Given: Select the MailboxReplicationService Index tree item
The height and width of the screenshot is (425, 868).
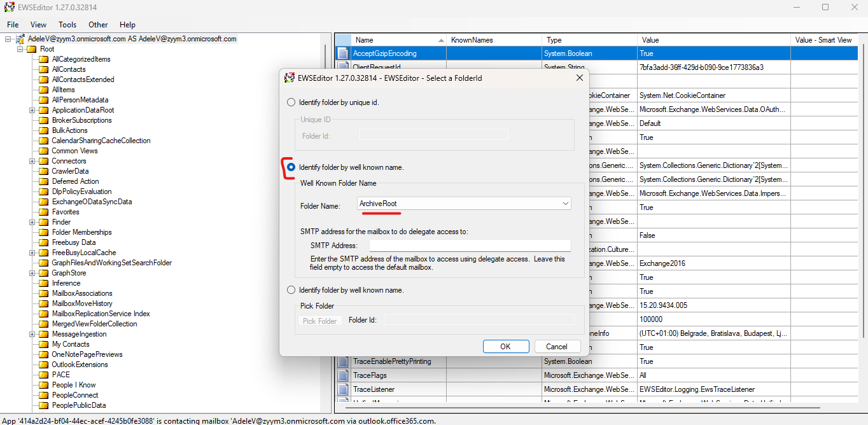Looking at the screenshot, I should pyautogui.click(x=101, y=314).
